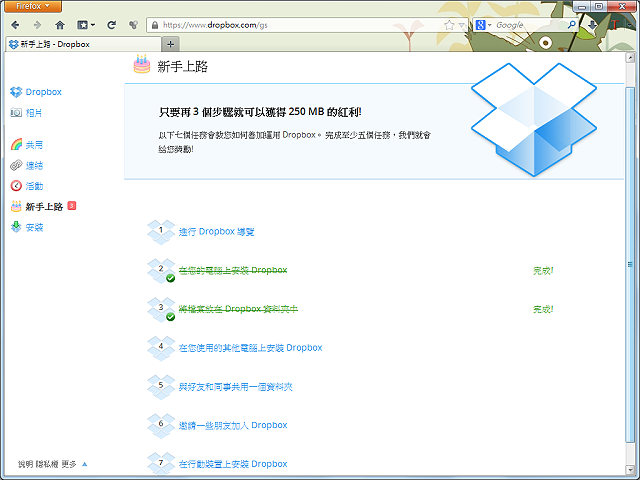Viewport: 640px width, 480px height.
Task: Open the URL history dropdown arrow
Action: 462,25
